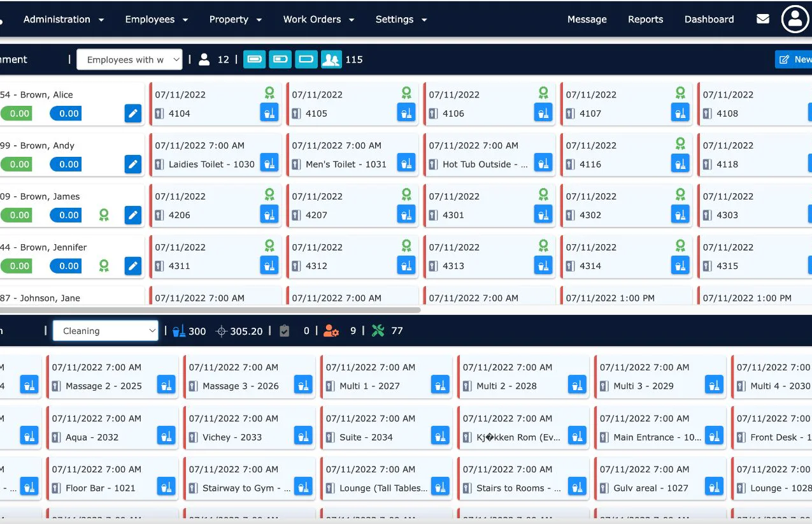Screen dimensions: 812x524
Task: Click the envelope mail icon
Action: 762,19
